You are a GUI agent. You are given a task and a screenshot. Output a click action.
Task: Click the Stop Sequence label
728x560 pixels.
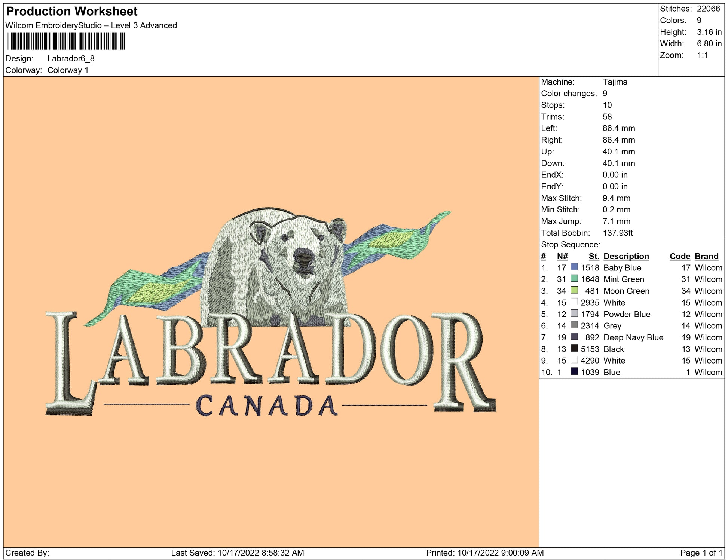point(570,245)
